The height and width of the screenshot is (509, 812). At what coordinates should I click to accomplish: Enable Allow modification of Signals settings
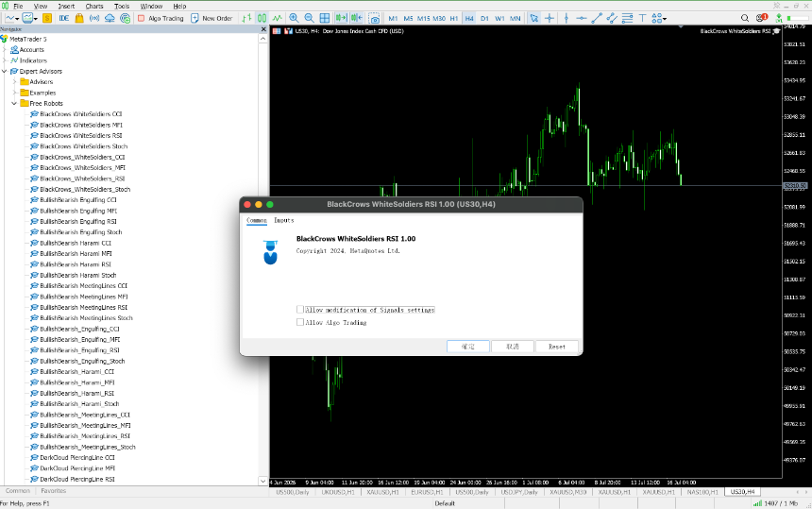(x=300, y=310)
